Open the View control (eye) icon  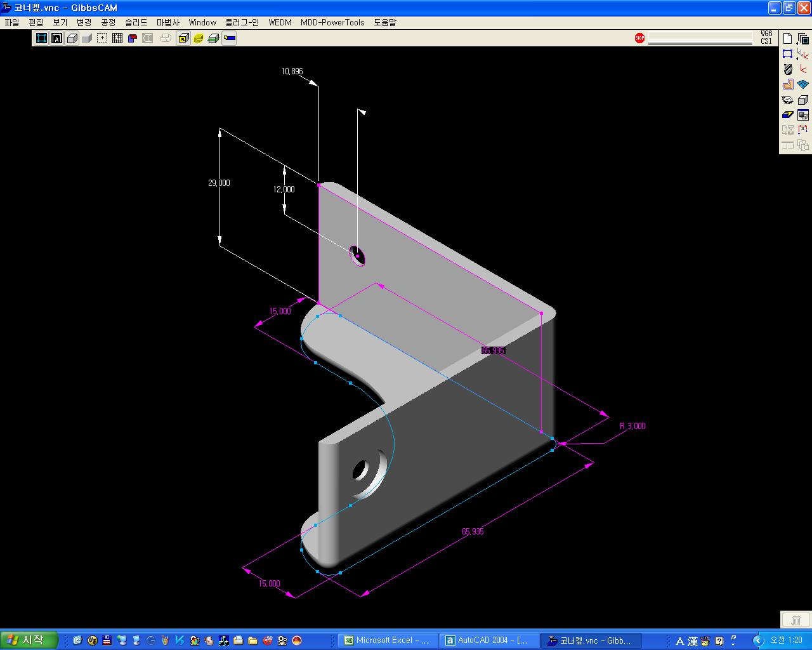pyautogui.click(x=787, y=100)
